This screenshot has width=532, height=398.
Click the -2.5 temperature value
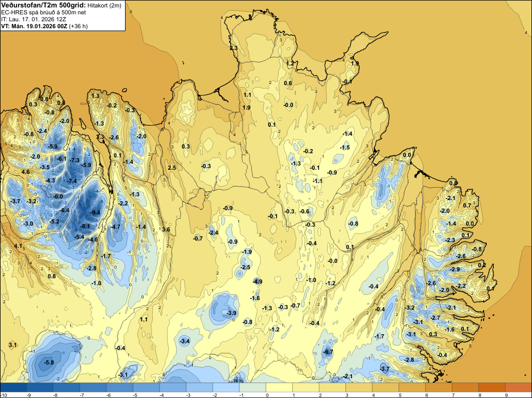[x=245, y=267]
